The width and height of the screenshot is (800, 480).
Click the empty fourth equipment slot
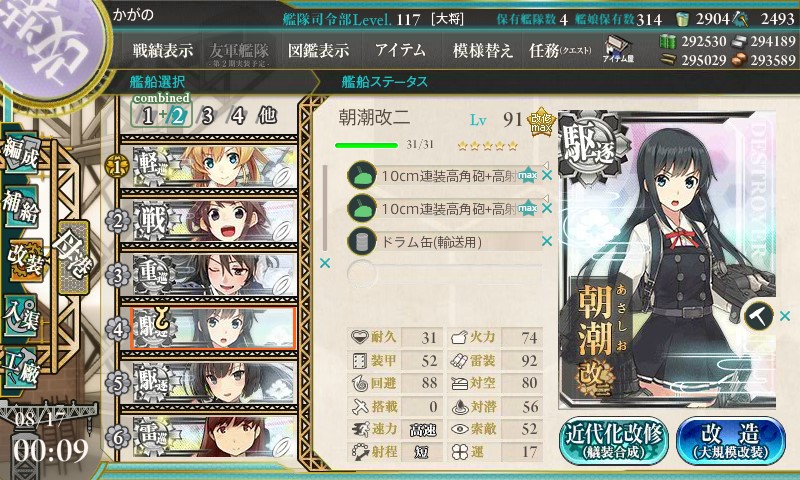click(x=444, y=274)
